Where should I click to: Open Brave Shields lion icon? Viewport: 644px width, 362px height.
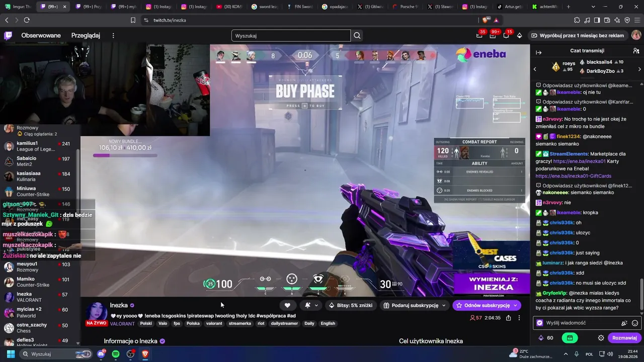click(x=486, y=20)
